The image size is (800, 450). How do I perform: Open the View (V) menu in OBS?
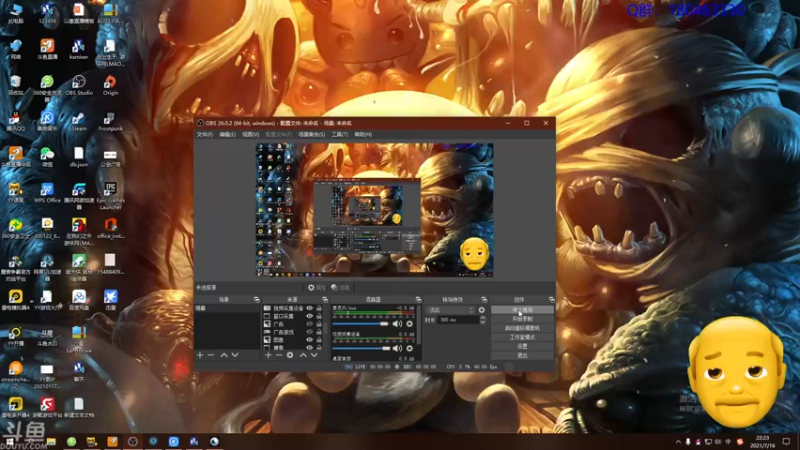[x=250, y=135]
